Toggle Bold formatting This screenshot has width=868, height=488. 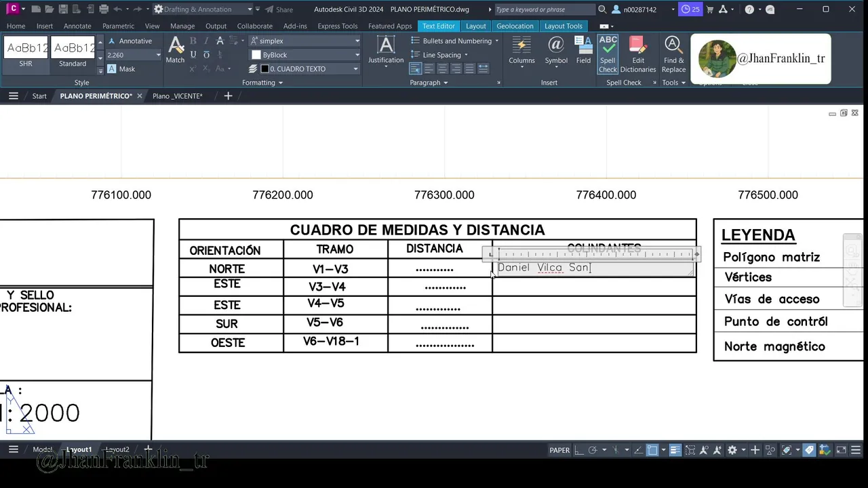coord(193,41)
